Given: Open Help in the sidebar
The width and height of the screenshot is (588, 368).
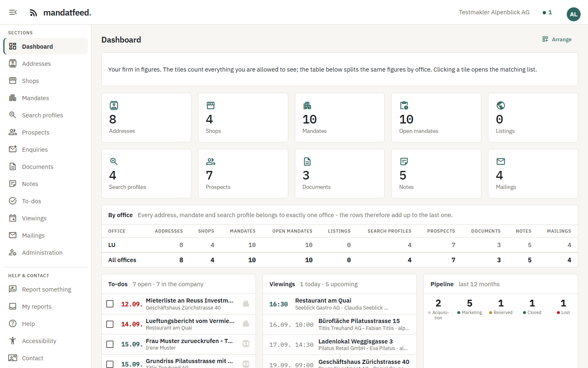Looking at the screenshot, I should (x=45, y=323).
